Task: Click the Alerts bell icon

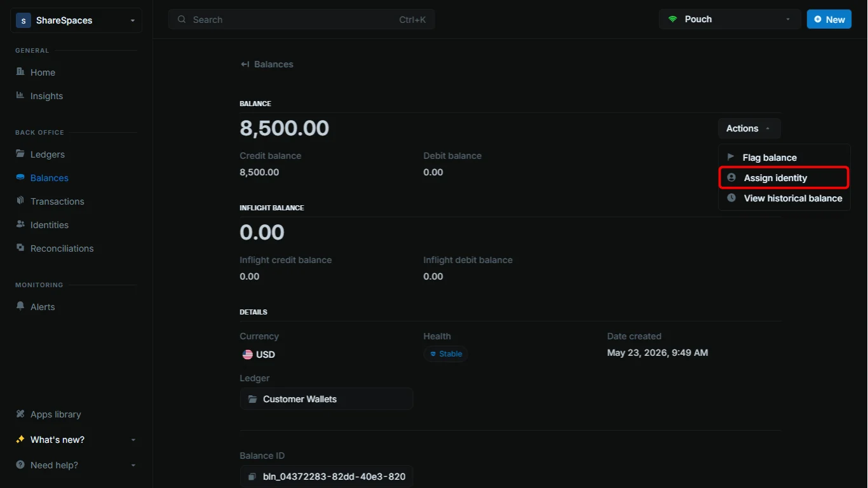Action: click(x=20, y=306)
